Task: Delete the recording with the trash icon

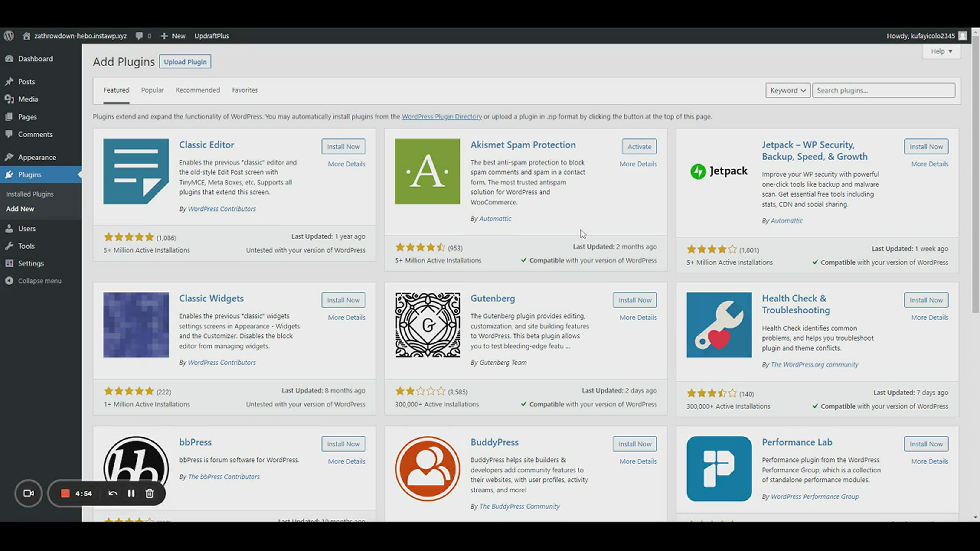Action: click(x=150, y=493)
